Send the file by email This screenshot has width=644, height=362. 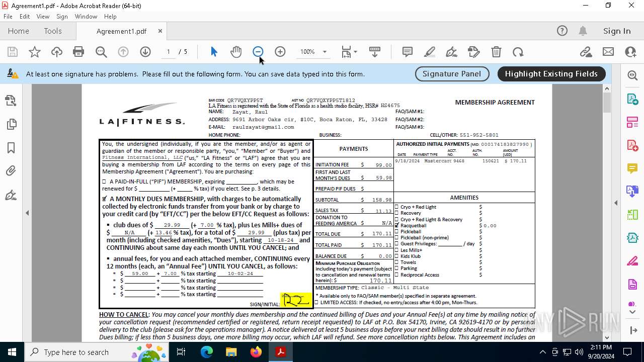pos(608,52)
